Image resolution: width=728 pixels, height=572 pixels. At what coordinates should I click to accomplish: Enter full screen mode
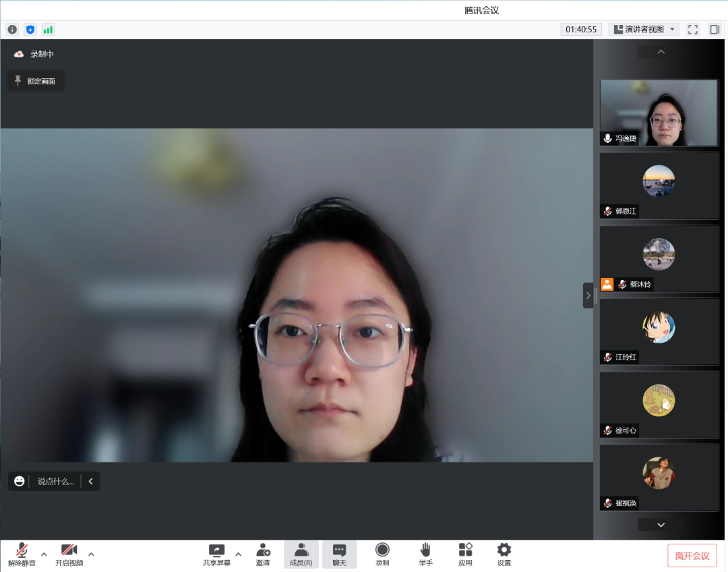coord(693,30)
